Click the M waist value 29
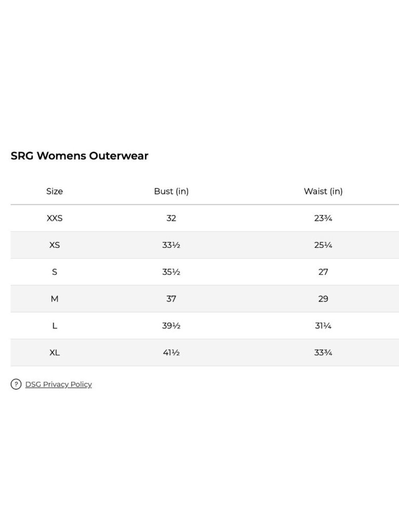Image resolution: width=399 pixels, height=532 pixels. coord(323,299)
